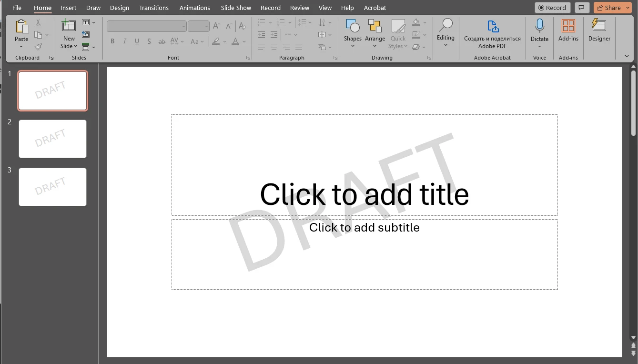Select the Increase Font Size icon
638x364 pixels.
[215, 26]
